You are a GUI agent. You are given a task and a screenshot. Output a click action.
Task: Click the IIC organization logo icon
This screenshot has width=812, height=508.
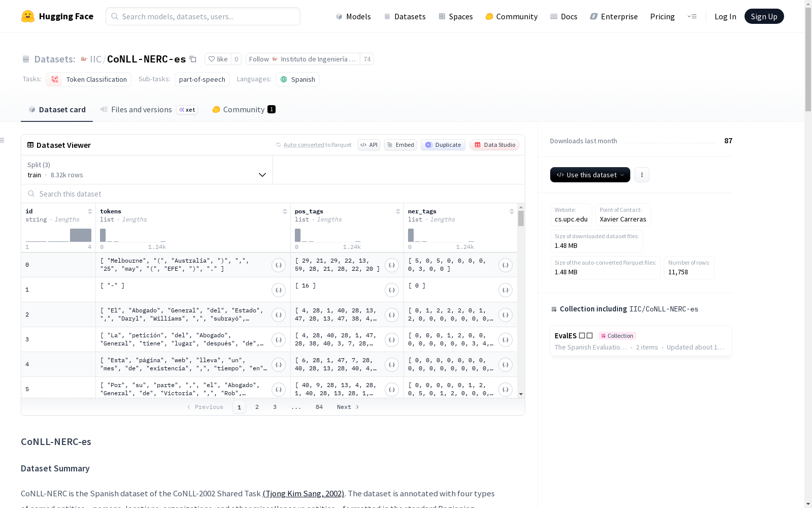(84, 59)
